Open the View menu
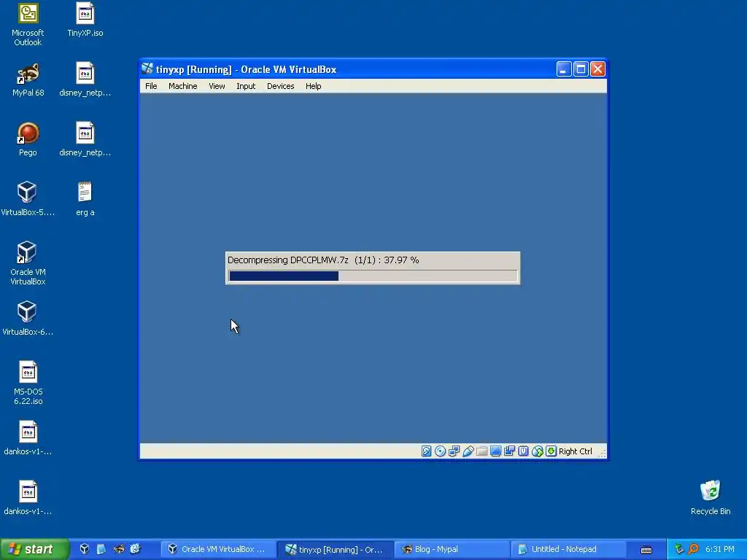Image resolution: width=747 pixels, height=560 pixels. coord(217,86)
